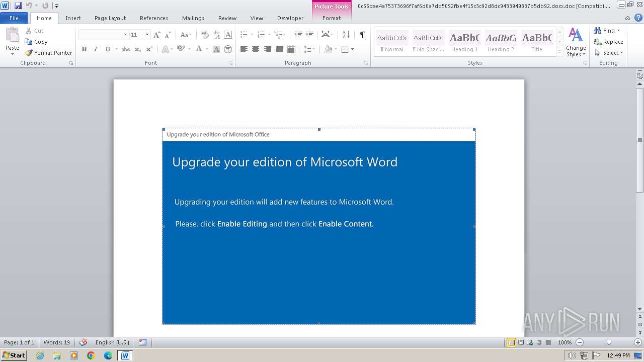
Task: Click the Character Border icon
Action: click(228, 35)
